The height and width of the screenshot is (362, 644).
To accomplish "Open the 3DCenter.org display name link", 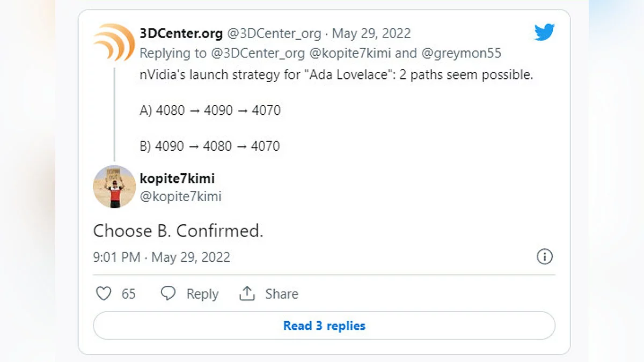I will coord(181,33).
